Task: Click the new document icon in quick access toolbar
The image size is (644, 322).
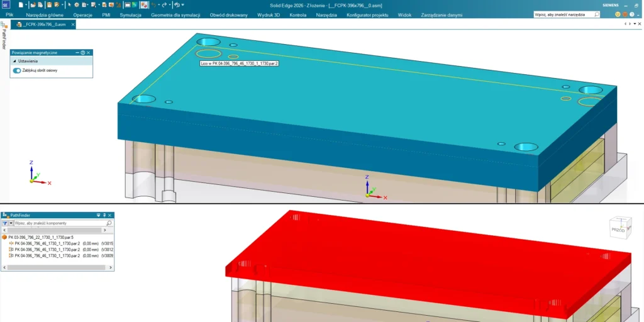Action: click(21, 5)
